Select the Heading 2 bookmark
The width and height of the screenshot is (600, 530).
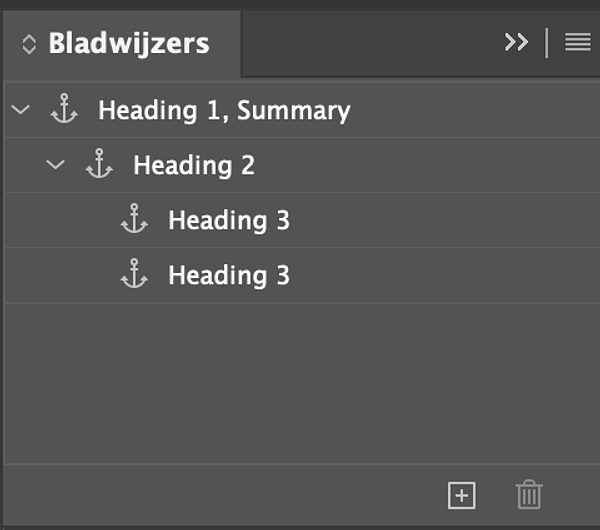[x=194, y=165]
